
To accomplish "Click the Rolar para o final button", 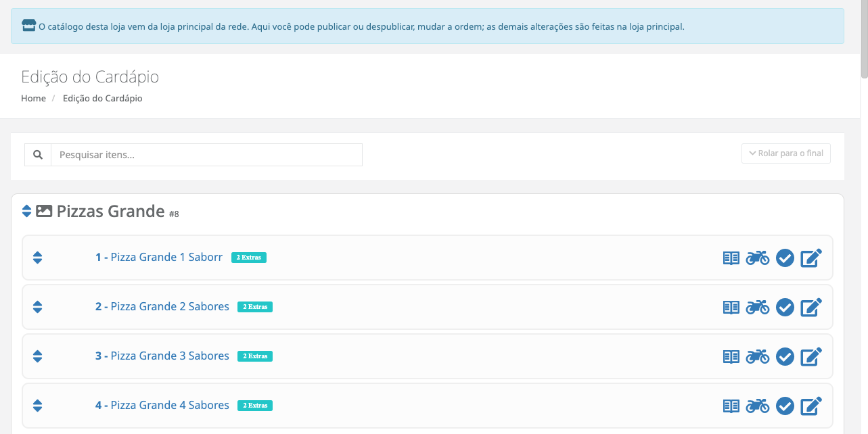I will 786,153.
